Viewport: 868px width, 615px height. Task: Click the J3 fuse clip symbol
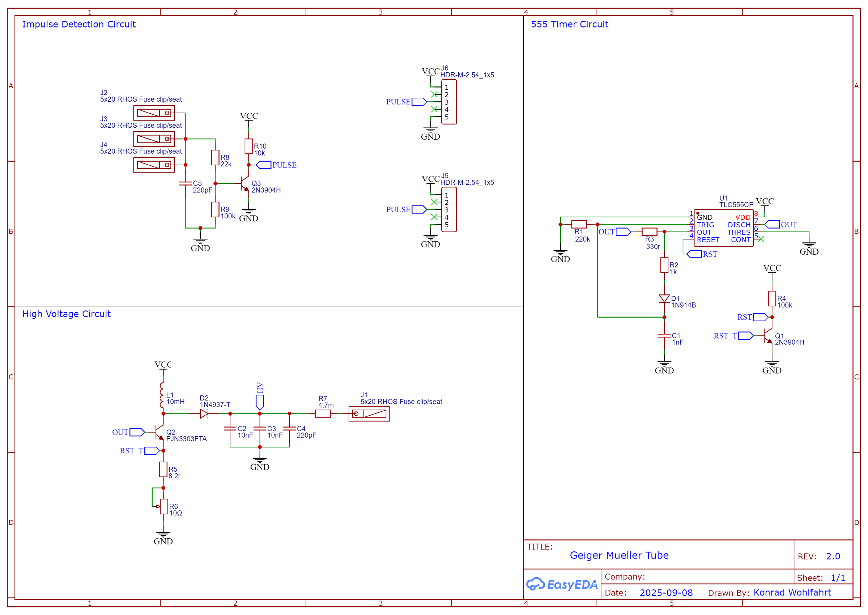pyautogui.click(x=154, y=139)
